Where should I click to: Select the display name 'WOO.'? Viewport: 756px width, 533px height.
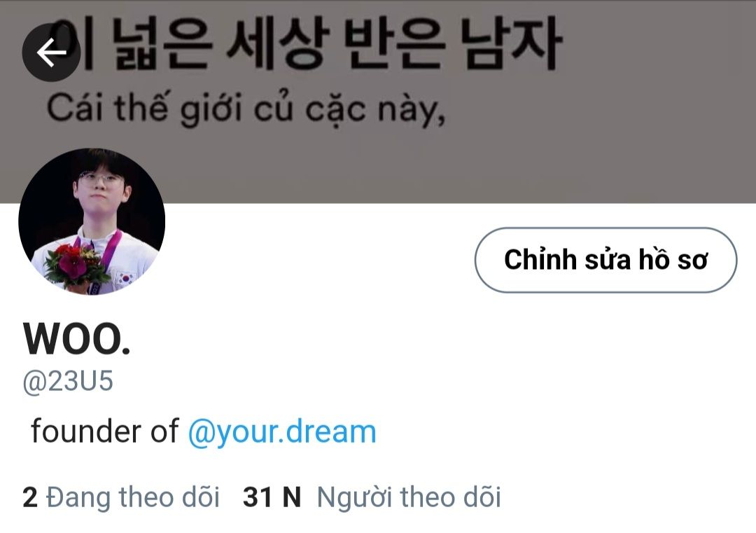pyautogui.click(x=77, y=338)
